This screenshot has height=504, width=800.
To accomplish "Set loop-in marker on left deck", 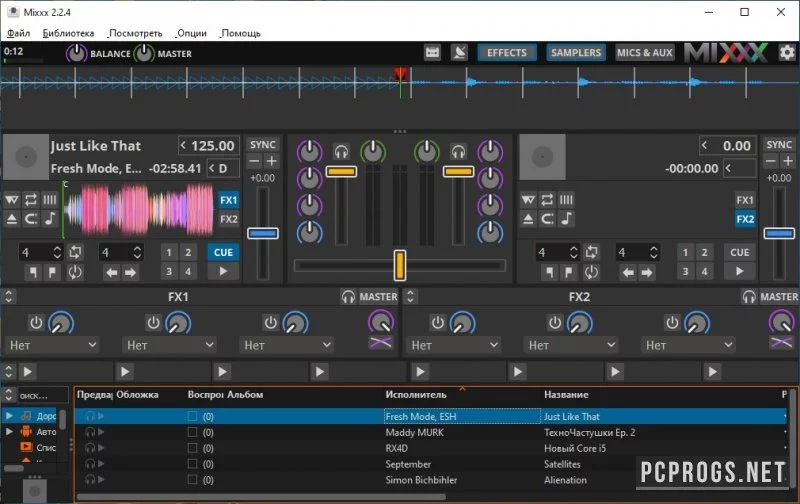I will click(33, 272).
